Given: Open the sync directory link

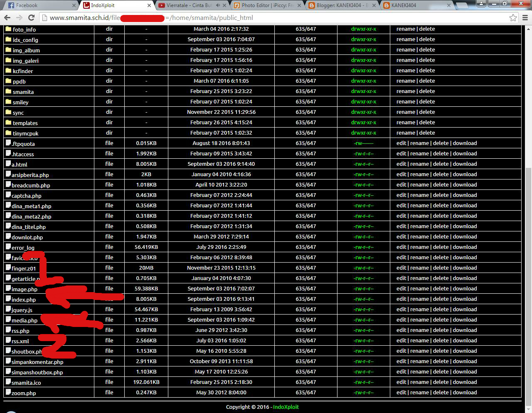Looking at the screenshot, I should tap(18, 113).
